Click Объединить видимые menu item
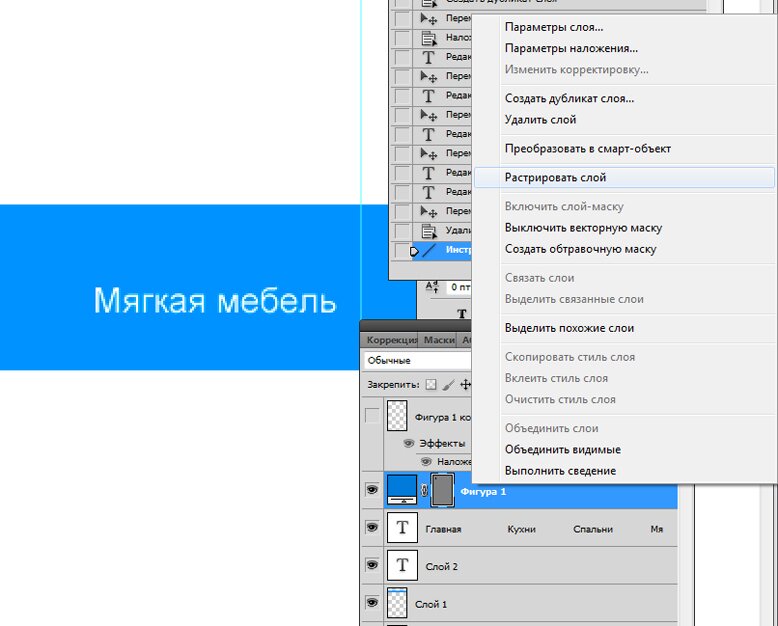The height and width of the screenshot is (626, 778). (563, 449)
